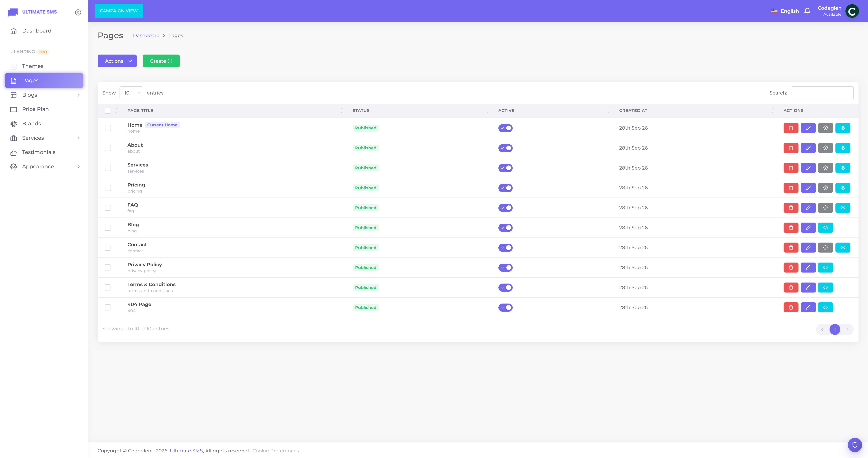This screenshot has width=868, height=458.
Task: Open settings gear for Home page
Action: [825, 128]
